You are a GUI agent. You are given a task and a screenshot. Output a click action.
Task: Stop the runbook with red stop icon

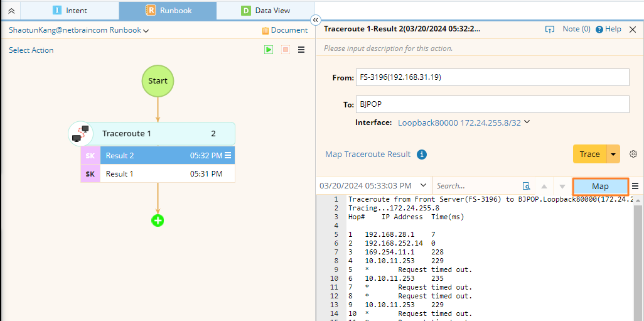click(x=286, y=50)
